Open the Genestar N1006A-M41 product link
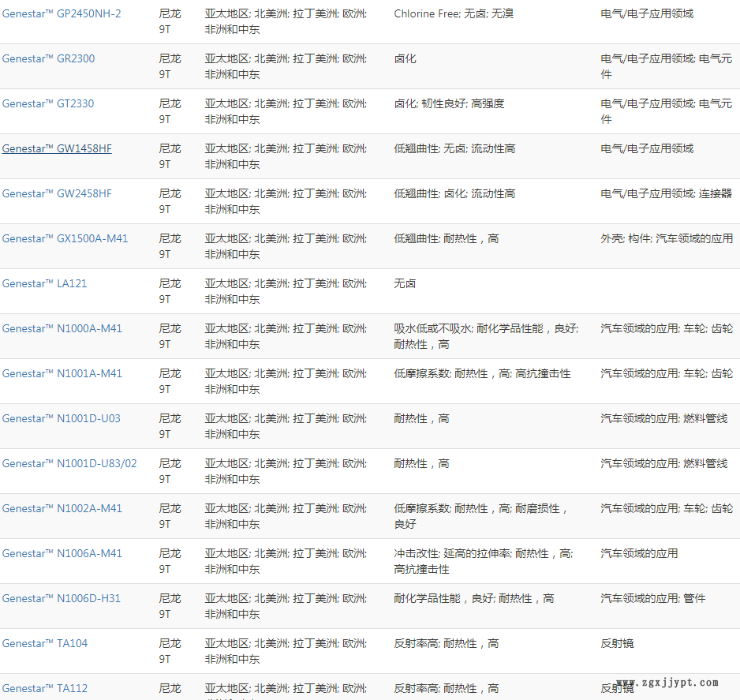This screenshot has height=700, width=740. 62,553
